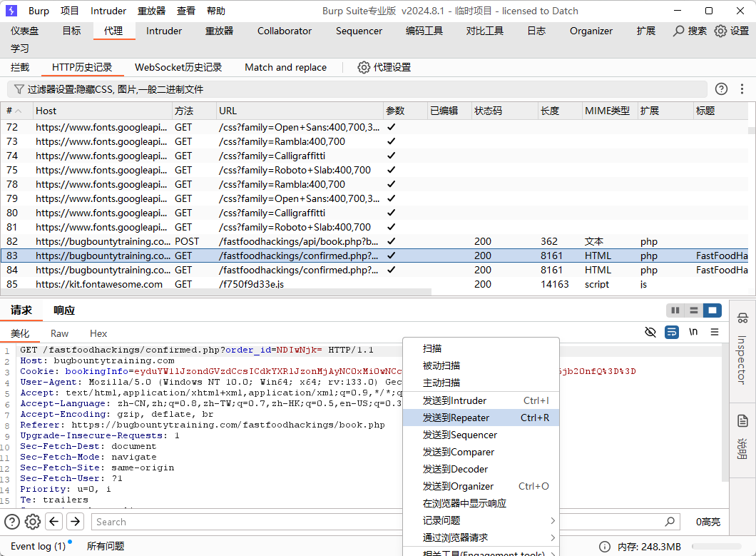Click the memory info icon in status bar
This screenshot has width=756, height=556.
[604, 546]
